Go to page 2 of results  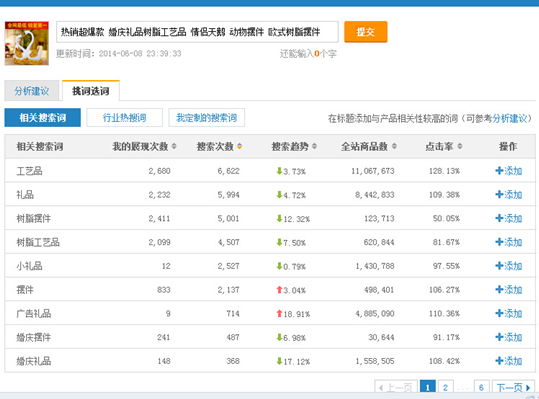445,387
